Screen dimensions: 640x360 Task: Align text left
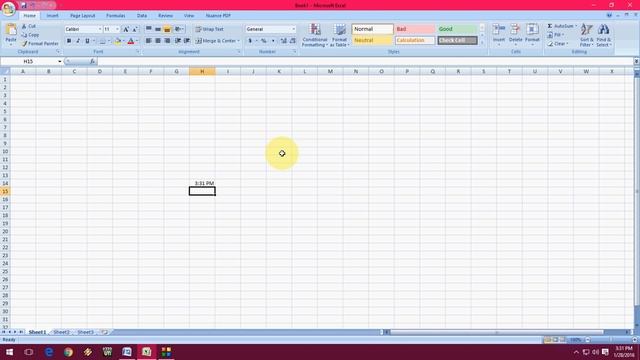tap(149, 41)
